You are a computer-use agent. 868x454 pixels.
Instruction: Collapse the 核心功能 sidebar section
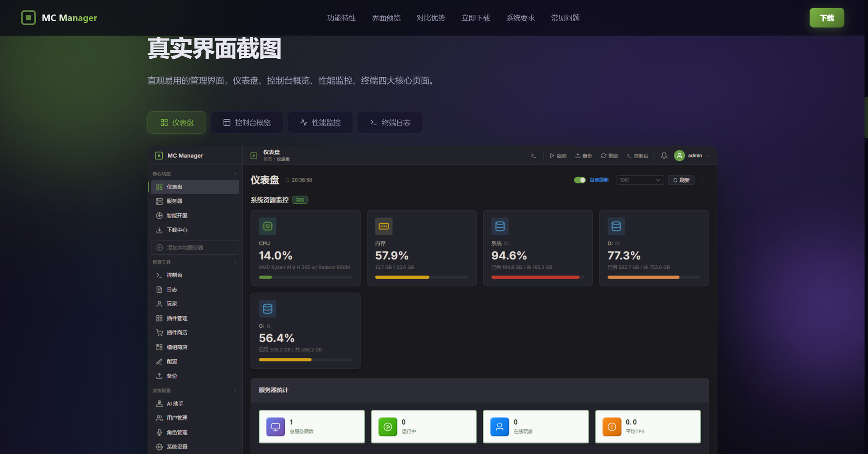point(235,174)
